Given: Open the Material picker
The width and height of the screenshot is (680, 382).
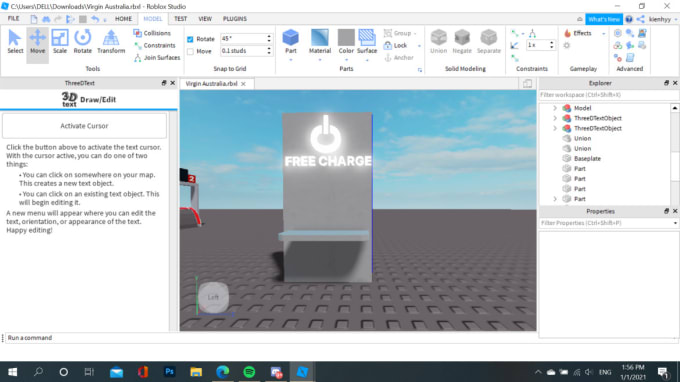Looking at the screenshot, I should coord(320,42).
